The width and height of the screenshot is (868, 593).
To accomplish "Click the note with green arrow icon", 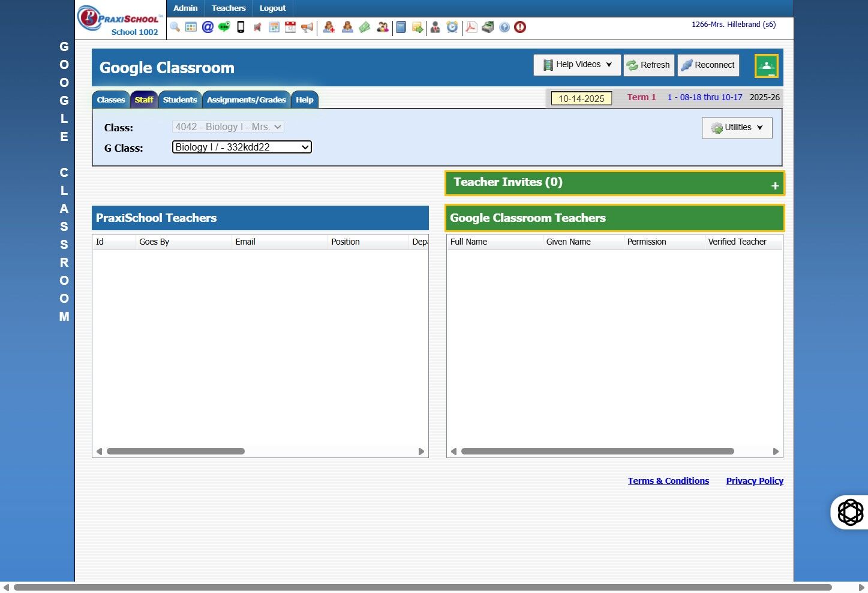I will tap(418, 27).
